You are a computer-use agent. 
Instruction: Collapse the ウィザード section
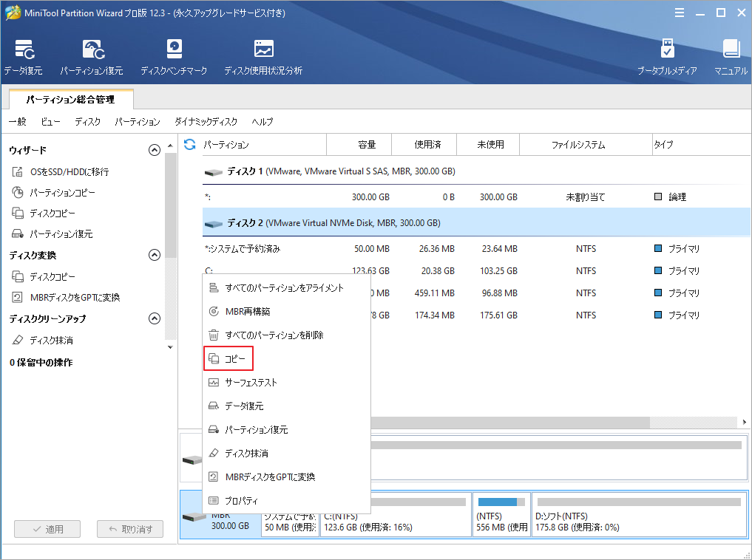[155, 151]
